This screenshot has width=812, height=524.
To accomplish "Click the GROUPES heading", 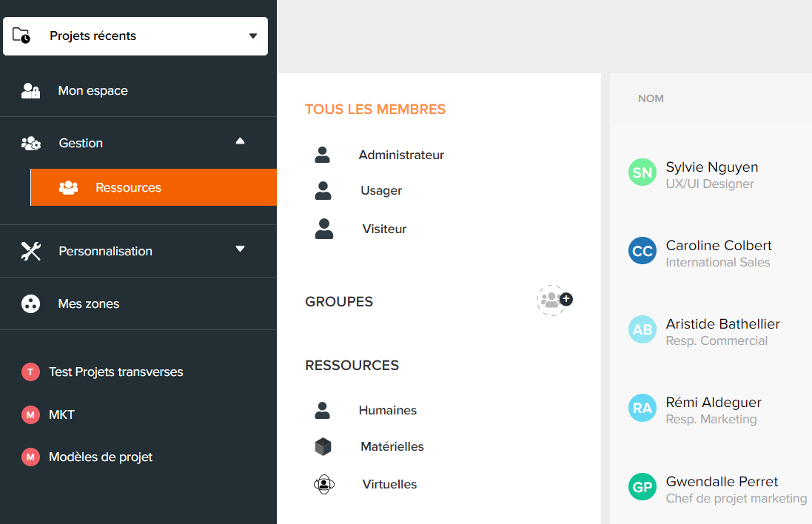I will [x=339, y=302].
